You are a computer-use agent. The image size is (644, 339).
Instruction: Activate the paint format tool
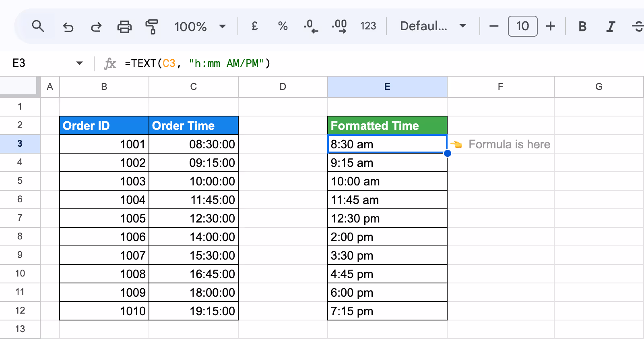click(x=152, y=27)
